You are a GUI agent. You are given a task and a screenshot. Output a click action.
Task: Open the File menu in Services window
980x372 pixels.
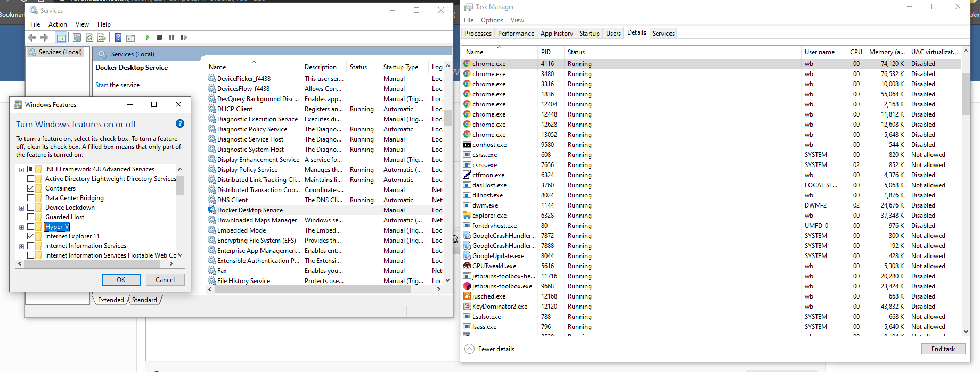[35, 24]
